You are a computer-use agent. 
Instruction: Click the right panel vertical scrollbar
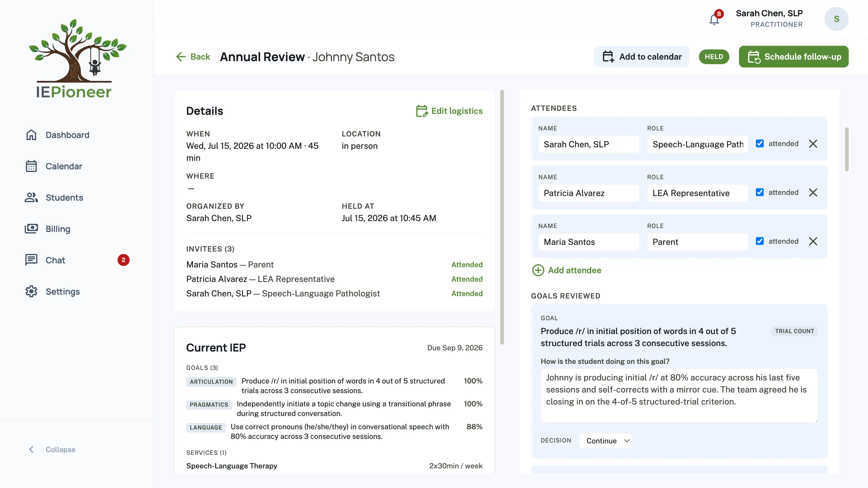tap(846, 149)
